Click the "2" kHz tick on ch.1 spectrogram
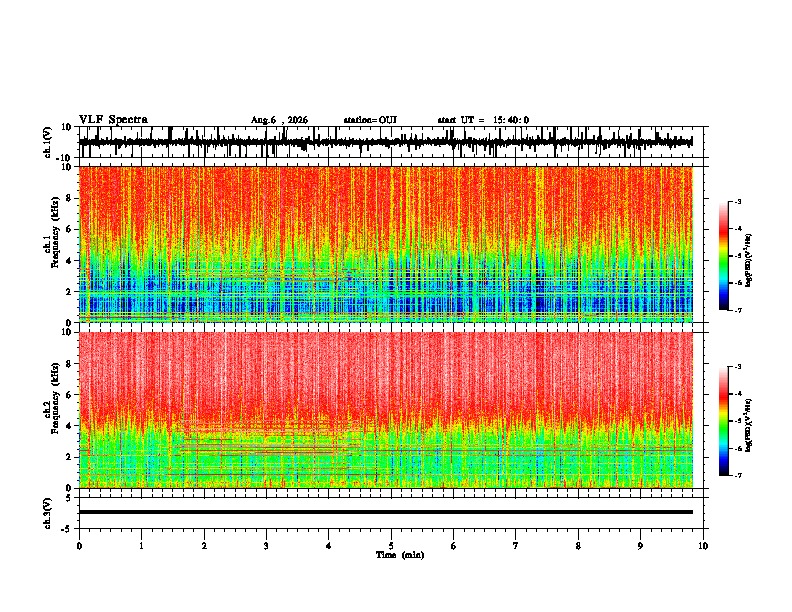792x612 pixels. (x=69, y=291)
